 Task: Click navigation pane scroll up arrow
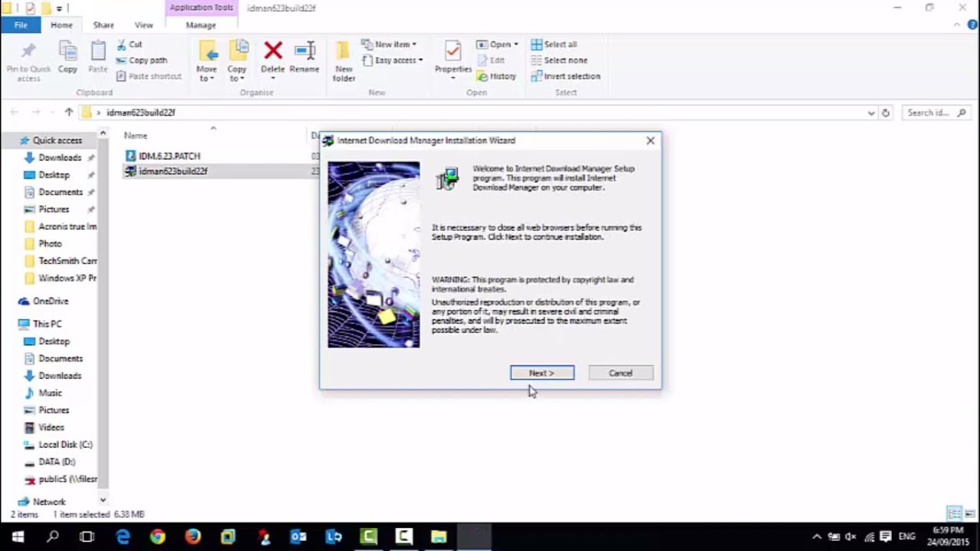103,135
